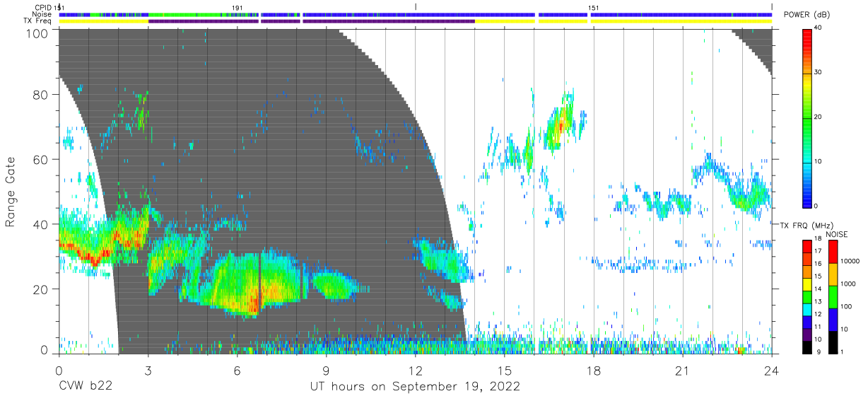Click the '24' tick on the UT hours axis

click(772, 370)
